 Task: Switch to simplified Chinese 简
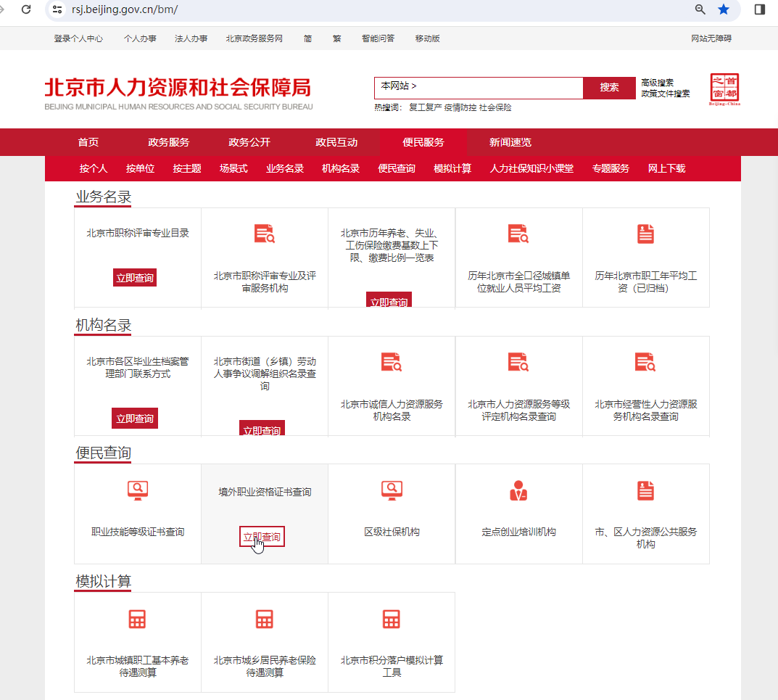pos(307,38)
